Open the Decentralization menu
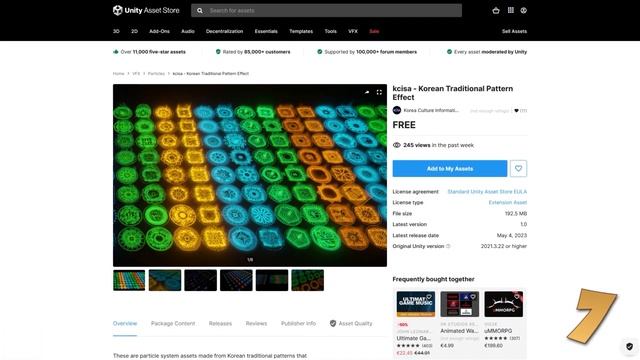Screen dimensions: 640x360 224,31
